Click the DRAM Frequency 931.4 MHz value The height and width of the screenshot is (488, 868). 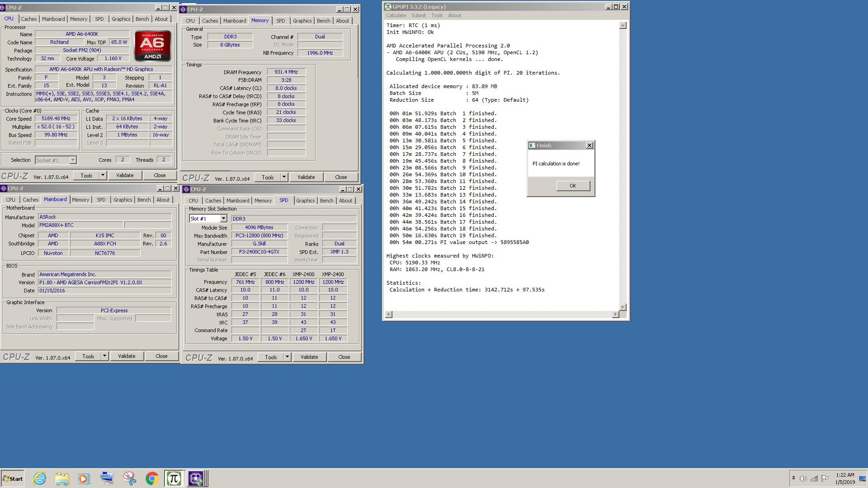(x=286, y=72)
